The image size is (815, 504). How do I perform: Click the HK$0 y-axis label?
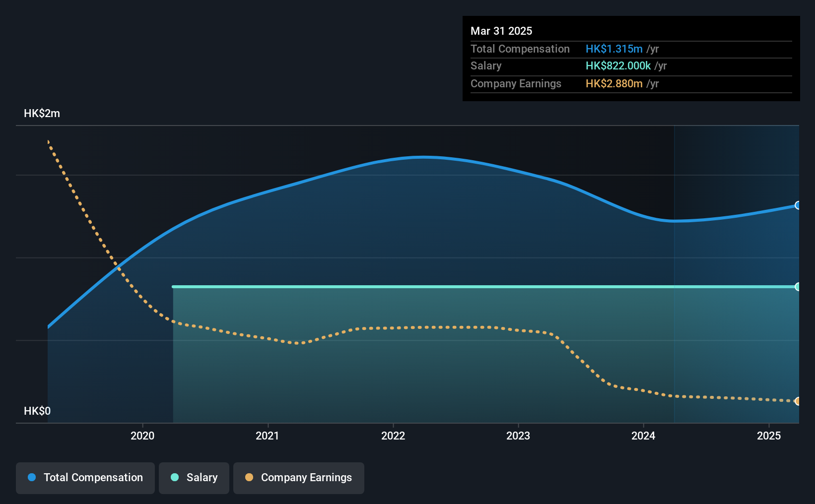point(37,411)
